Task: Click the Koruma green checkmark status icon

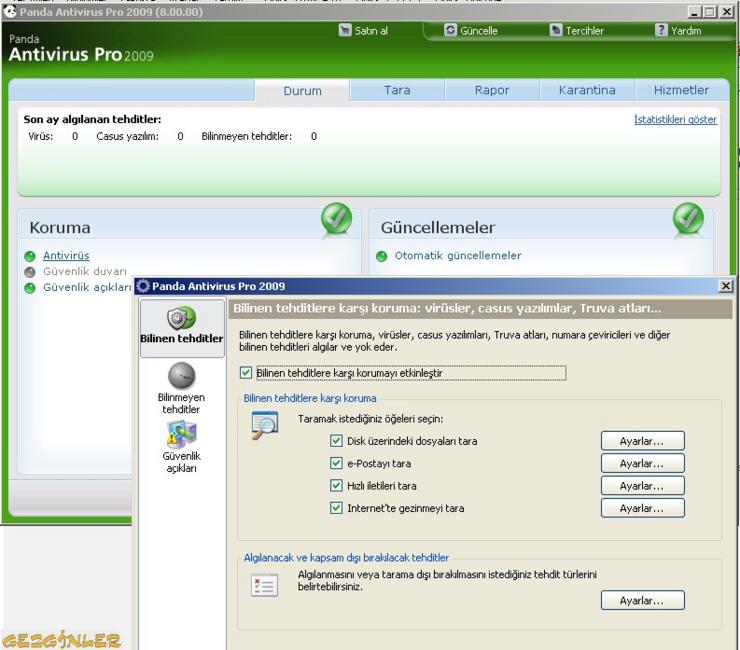Action: pos(336,219)
